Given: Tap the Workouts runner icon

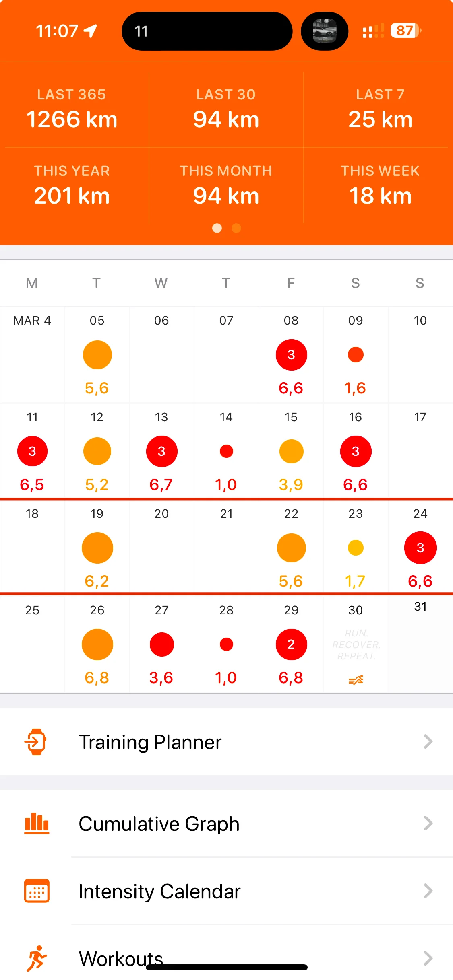Looking at the screenshot, I should (37, 958).
